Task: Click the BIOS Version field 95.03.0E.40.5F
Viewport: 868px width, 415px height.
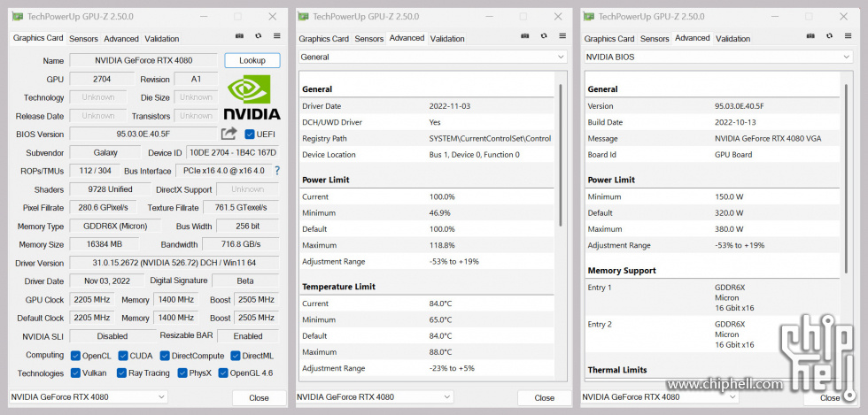Action: click(143, 134)
